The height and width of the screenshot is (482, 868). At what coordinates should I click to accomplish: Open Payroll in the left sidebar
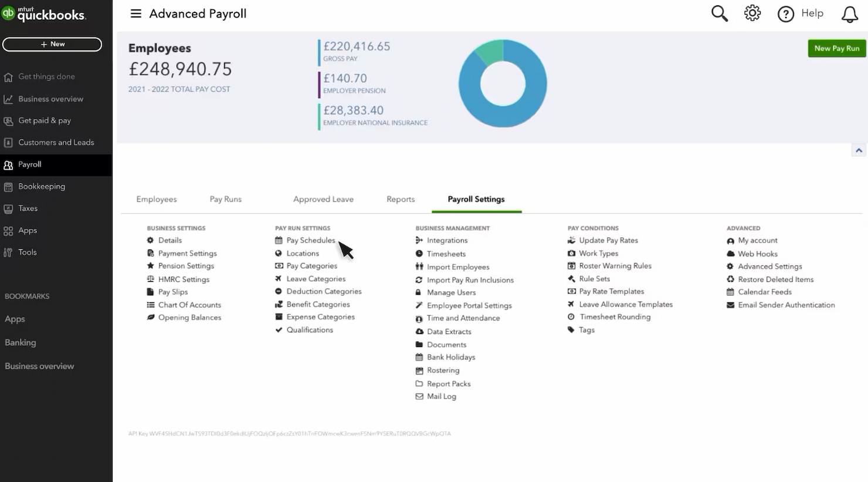coord(56,165)
